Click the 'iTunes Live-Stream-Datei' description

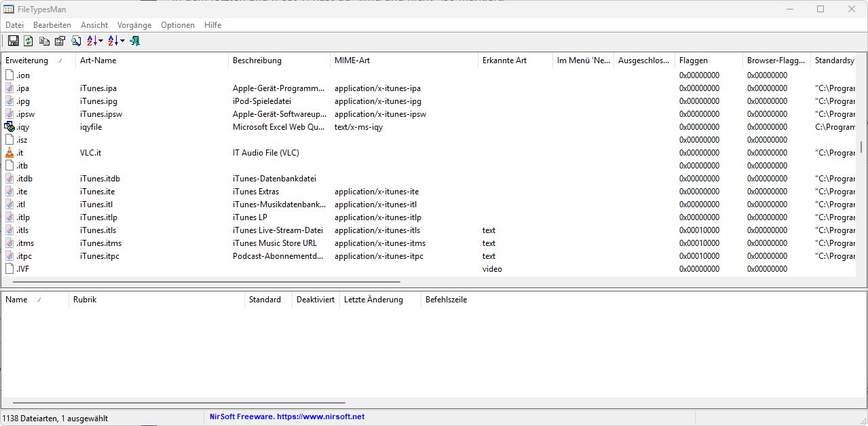[278, 230]
